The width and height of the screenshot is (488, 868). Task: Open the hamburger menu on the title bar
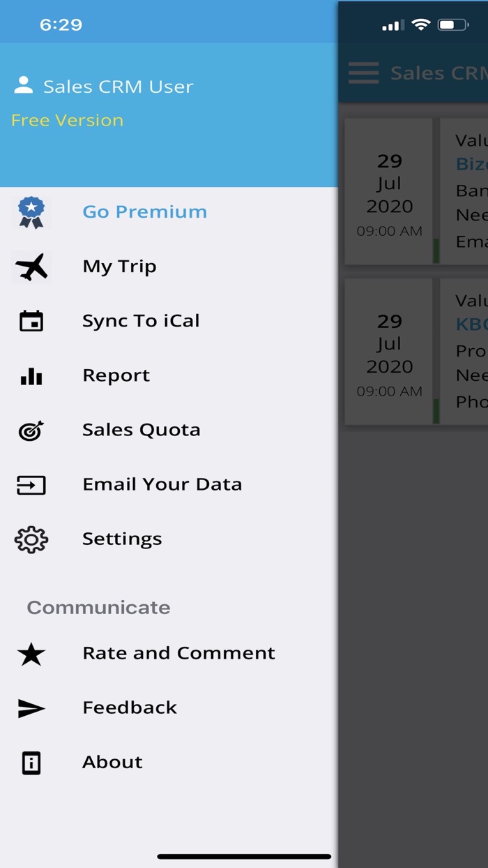coord(363,73)
